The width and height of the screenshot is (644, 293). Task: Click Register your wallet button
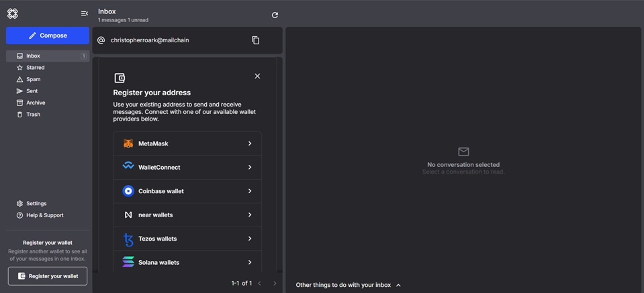click(x=48, y=276)
